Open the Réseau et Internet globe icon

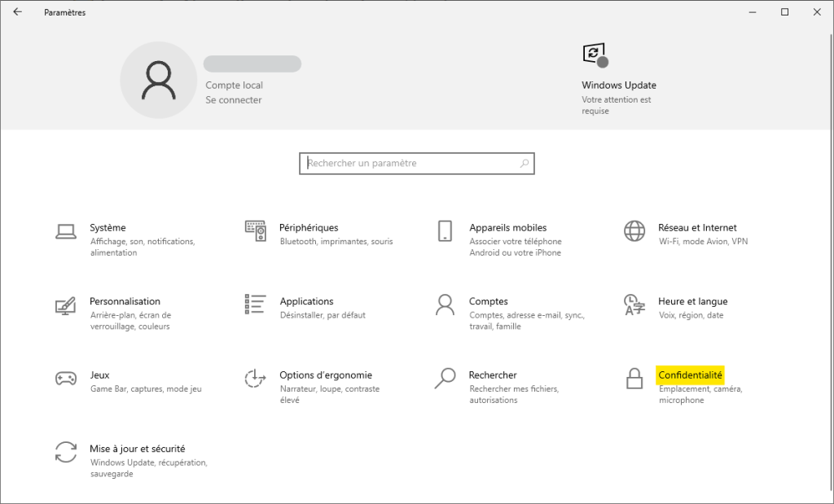(634, 231)
